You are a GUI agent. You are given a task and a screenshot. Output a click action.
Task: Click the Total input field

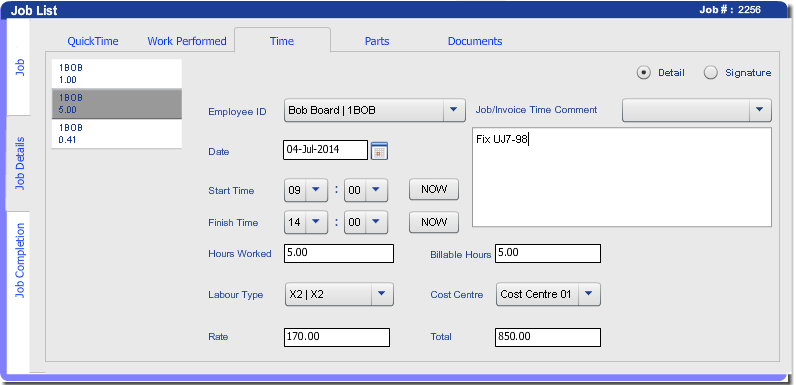coord(548,337)
